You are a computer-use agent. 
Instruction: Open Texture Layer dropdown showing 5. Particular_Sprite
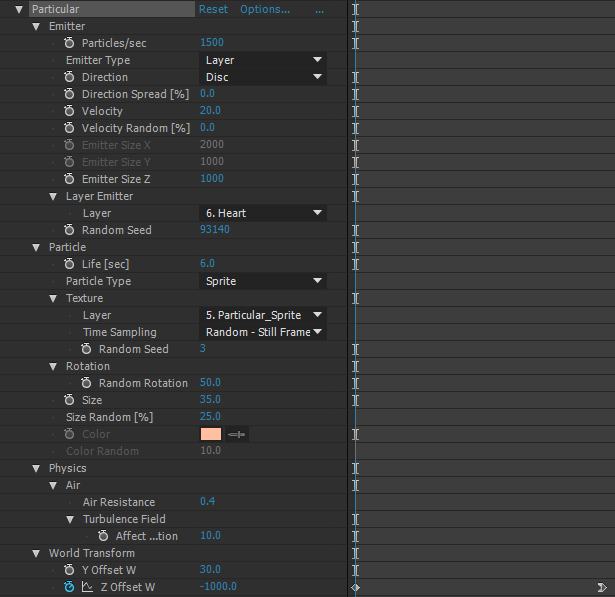263,315
